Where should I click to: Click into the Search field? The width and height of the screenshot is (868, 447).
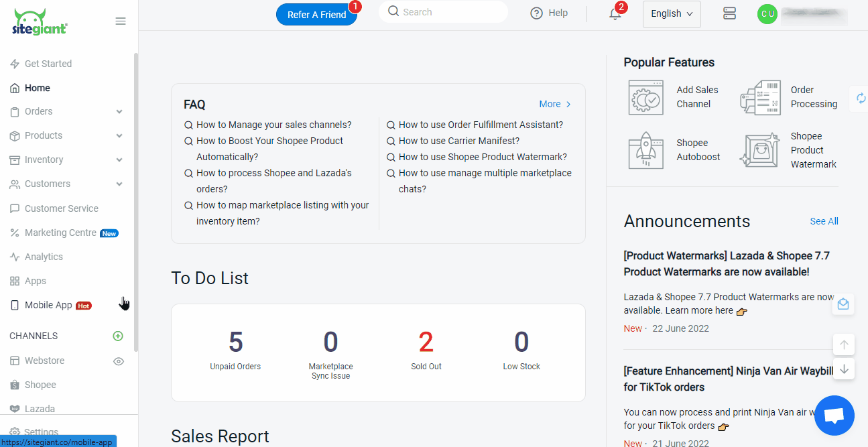(449, 12)
